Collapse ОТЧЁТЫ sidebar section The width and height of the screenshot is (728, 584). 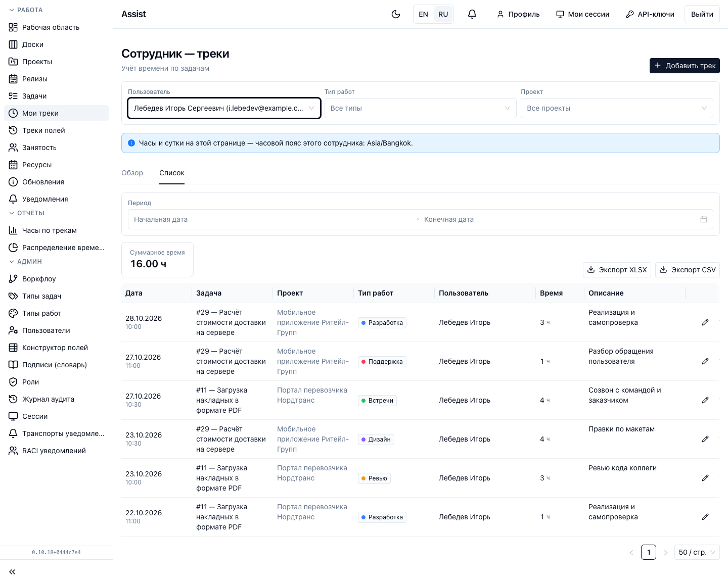pyautogui.click(x=27, y=213)
